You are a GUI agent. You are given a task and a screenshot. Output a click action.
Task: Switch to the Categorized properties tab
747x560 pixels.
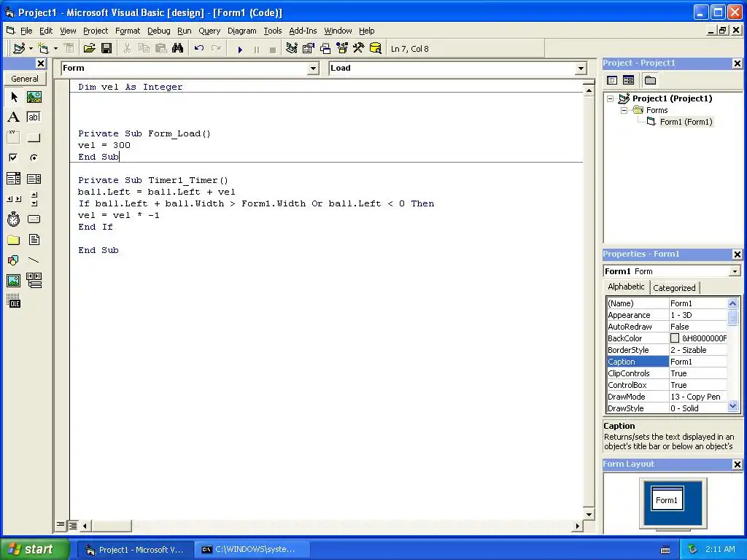674,287
